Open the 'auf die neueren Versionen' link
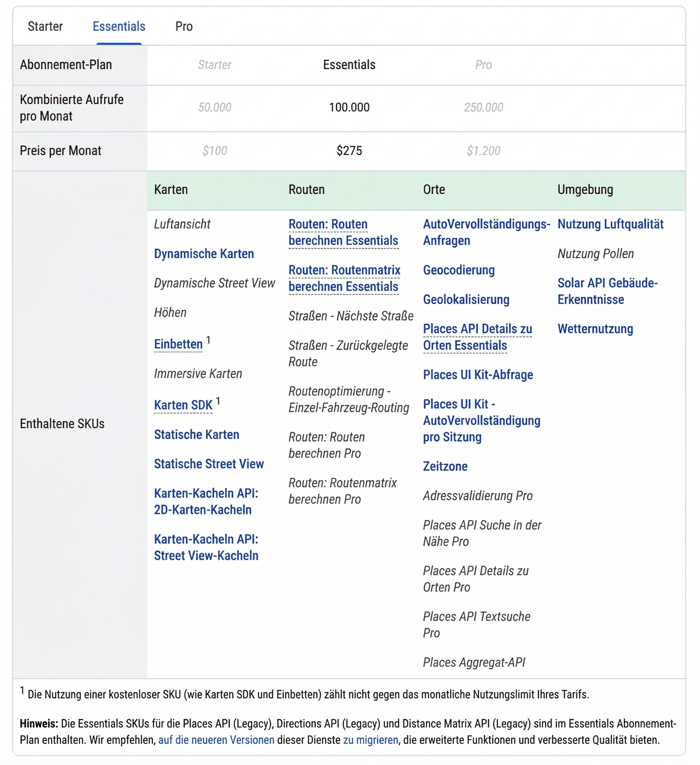Viewport: 700px width, 765px height. (x=217, y=740)
